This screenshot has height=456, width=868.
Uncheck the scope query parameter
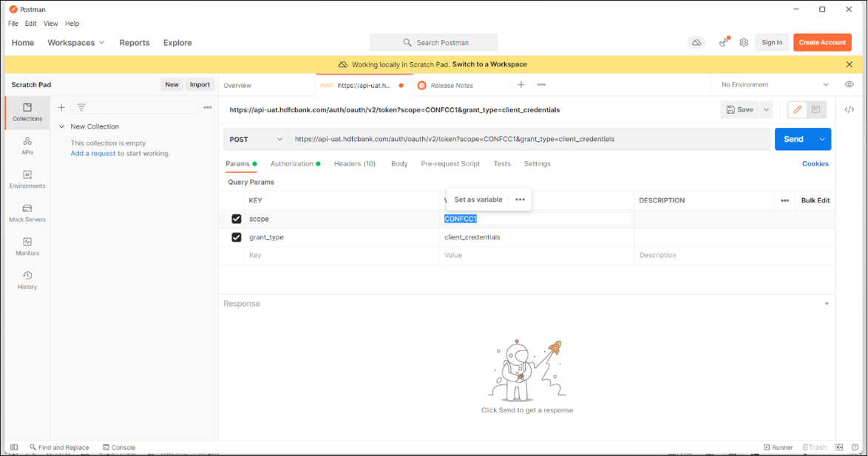pos(237,219)
